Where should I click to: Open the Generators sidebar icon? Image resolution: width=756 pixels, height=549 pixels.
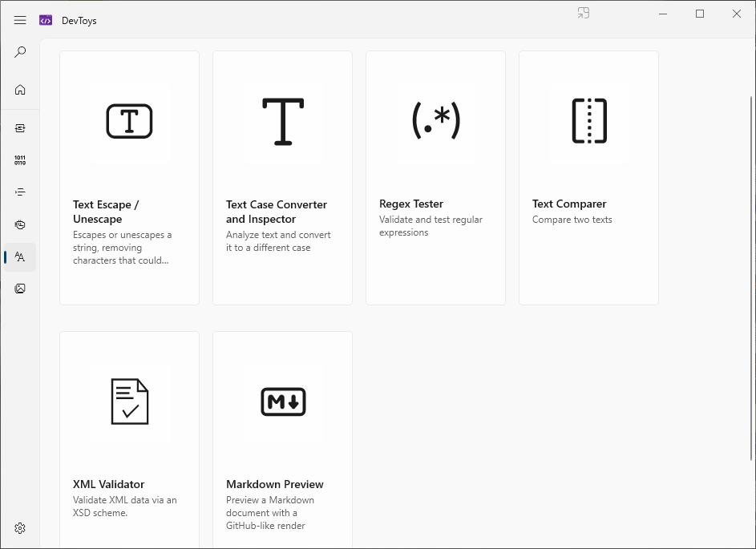click(x=20, y=224)
